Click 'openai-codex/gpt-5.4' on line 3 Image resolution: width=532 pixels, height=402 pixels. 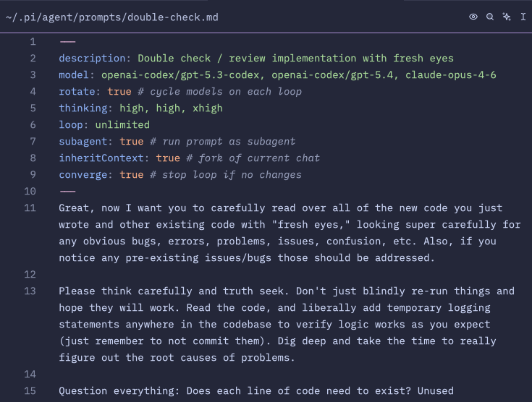coord(332,75)
